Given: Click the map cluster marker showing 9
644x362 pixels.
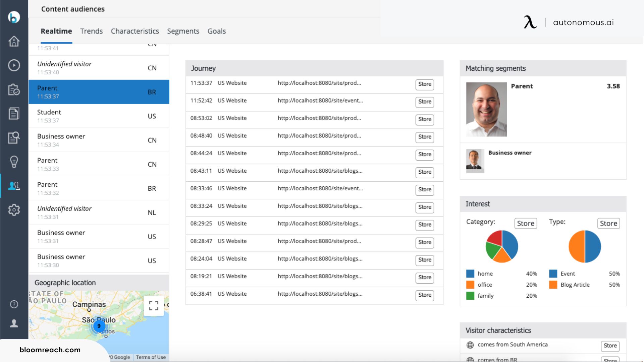Looking at the screenshot, I should 99,326.
